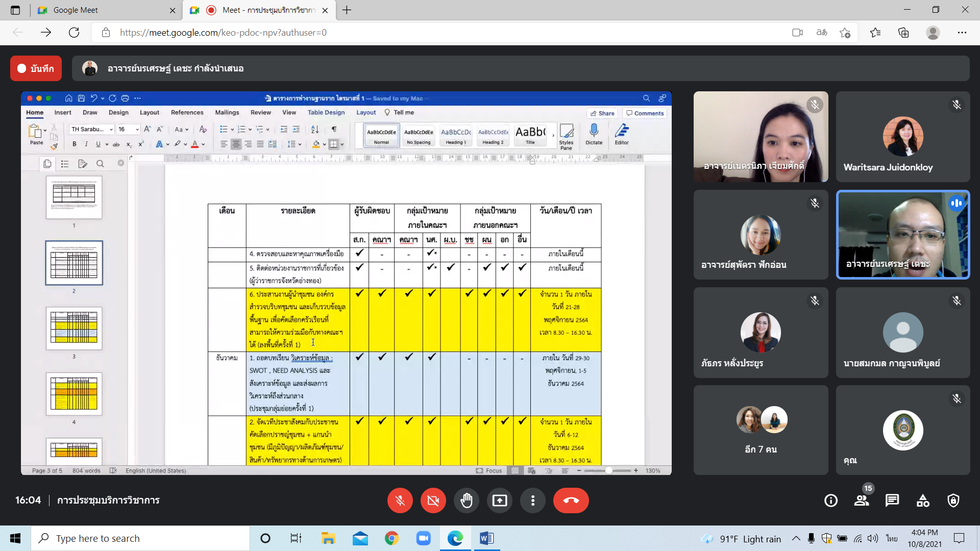Click the red recording indicator button
The image size is (980, 551).
(36, 68)
